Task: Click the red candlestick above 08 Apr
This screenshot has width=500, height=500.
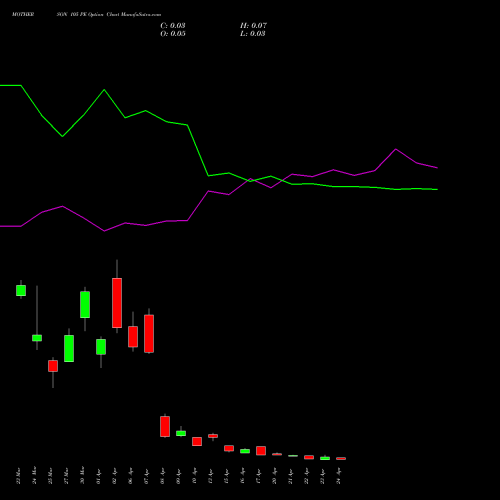Action: tap(165, 426)
